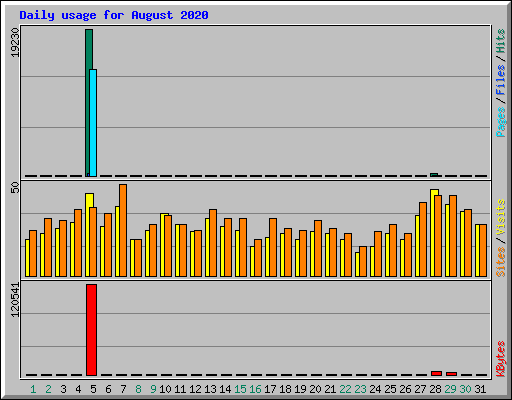Click day label 11 on the x-axis

click(x=180, y=389)
